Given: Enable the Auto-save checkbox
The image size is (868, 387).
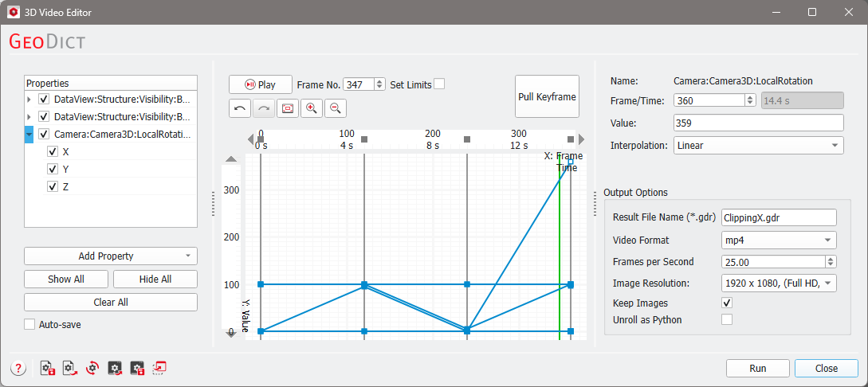Looking at the screenshot, I should tap(29, 325).
